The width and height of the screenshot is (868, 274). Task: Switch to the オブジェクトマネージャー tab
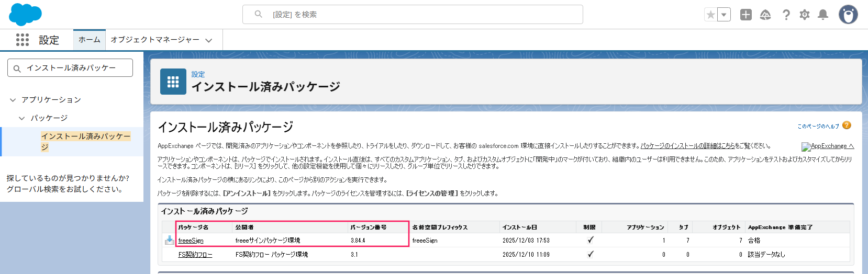pyautogui.click(x=155, y=40)
